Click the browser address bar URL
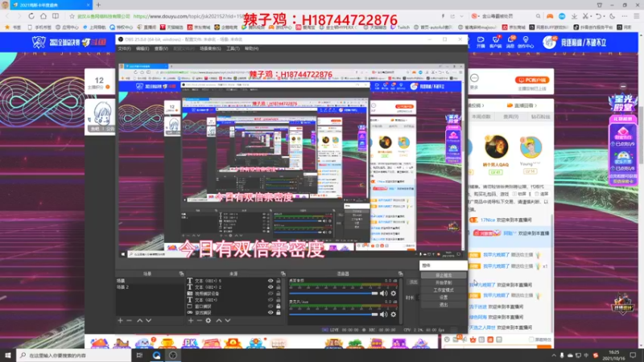The image size is (644, 362). pos(189,16)
